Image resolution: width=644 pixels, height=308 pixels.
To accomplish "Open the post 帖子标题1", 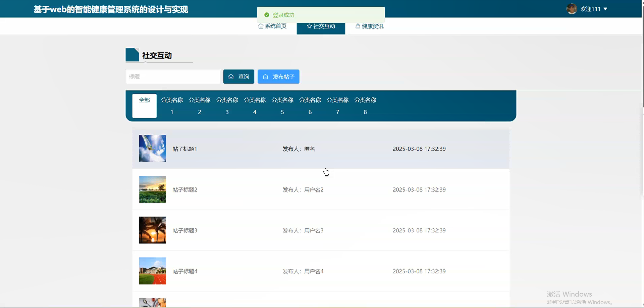I will click(x=184, y=149).
